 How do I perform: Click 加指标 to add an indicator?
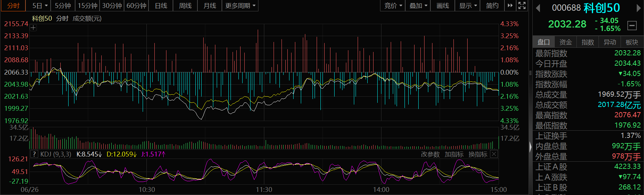point(454,154)
